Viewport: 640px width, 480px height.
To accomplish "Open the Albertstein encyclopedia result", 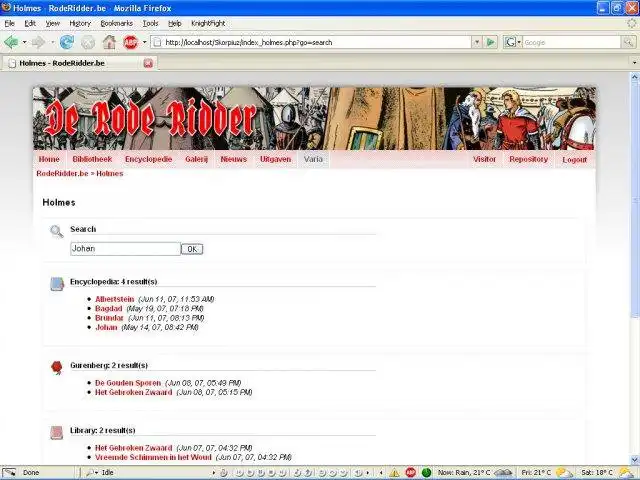I will (x=115, y=299).
